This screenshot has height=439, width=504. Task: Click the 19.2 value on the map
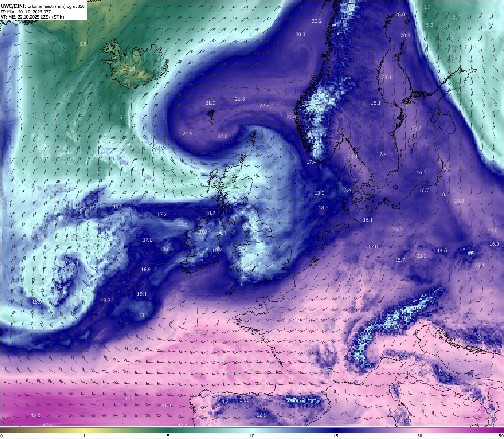coord(106,301)
